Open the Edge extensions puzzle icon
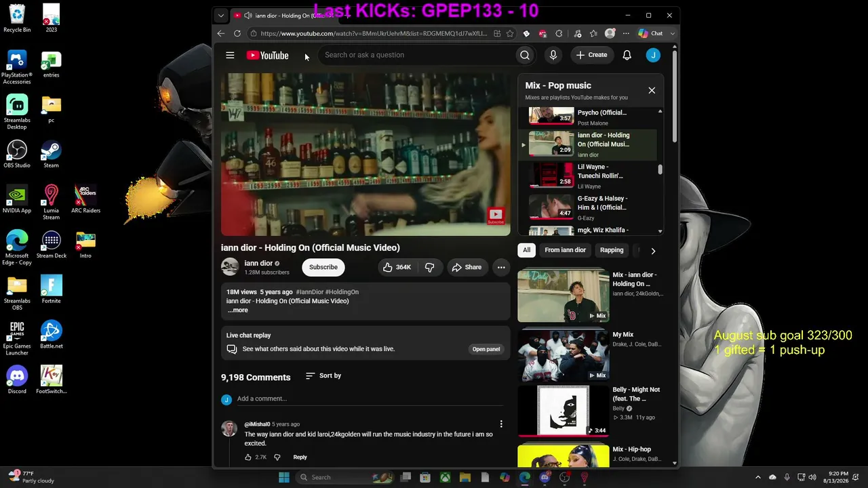This screenshot has width=868, height=488. (x=559, y=33)
